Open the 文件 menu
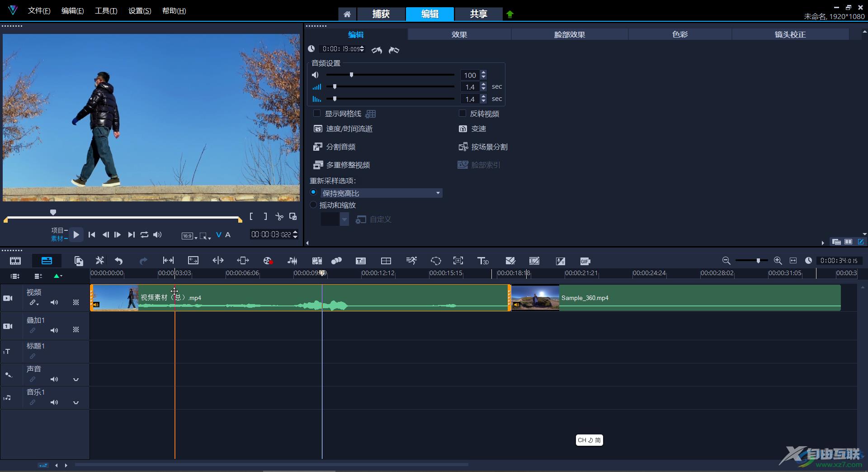The width and height of the screenshot is (868, 472). click(39, 10)
